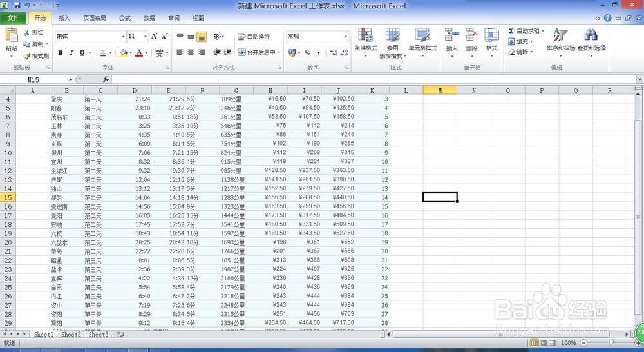This screenshot has width=644, height=352.
Task: Click the increase indent icon
Action: coord(227,52)
